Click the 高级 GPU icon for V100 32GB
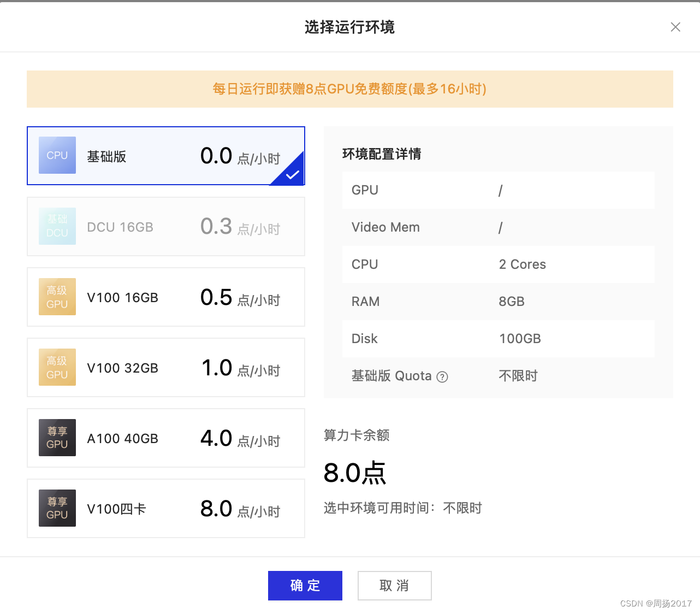 coord(57,367)
